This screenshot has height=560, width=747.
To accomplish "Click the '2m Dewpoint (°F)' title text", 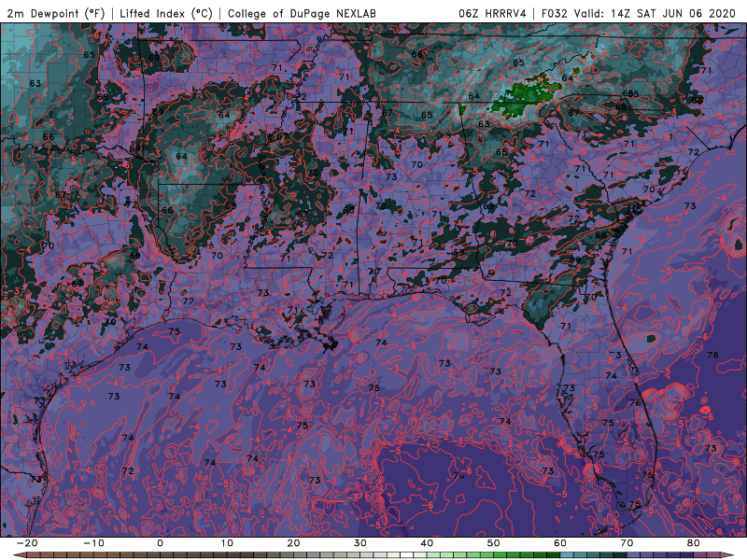I will point(56,13).
